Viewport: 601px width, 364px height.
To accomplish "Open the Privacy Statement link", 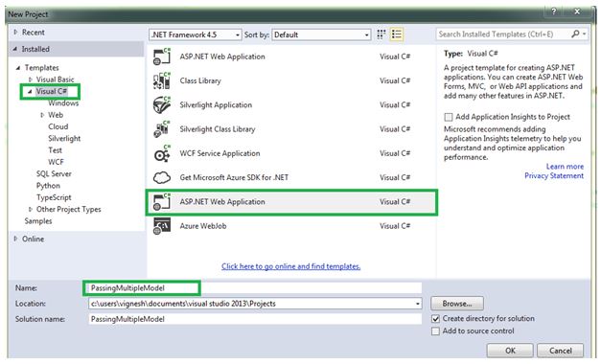I will point(554,176).
